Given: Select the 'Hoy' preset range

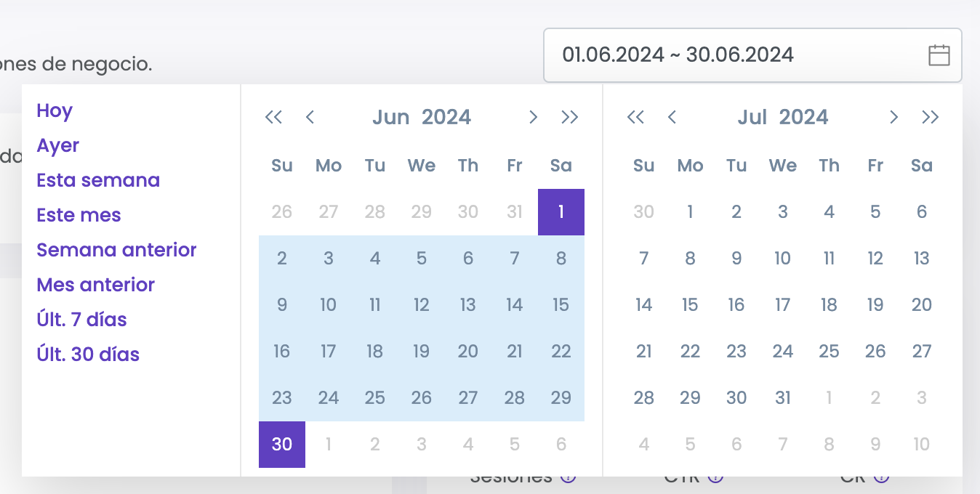Looking at the screenshot, I should (55, 110).
